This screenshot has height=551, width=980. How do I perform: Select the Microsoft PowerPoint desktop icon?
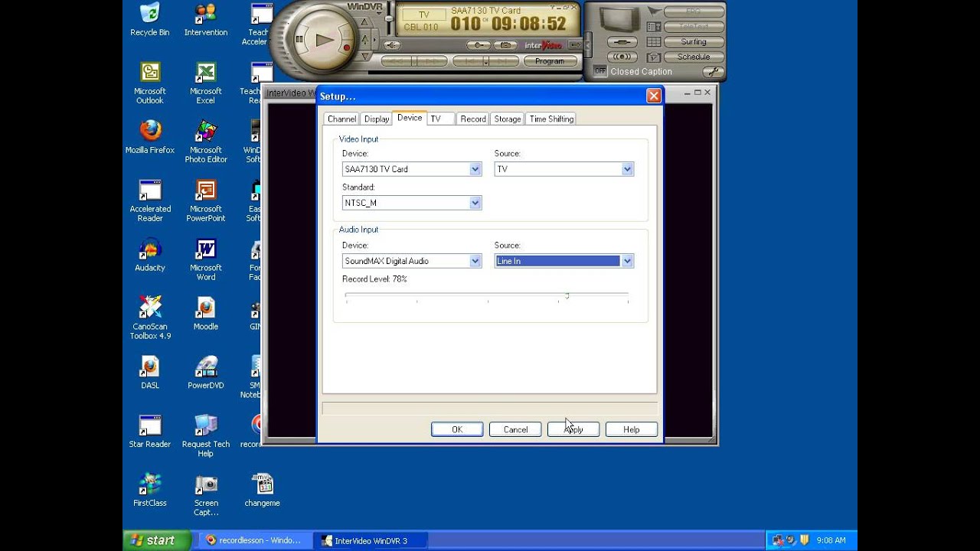tap(206, 201)
